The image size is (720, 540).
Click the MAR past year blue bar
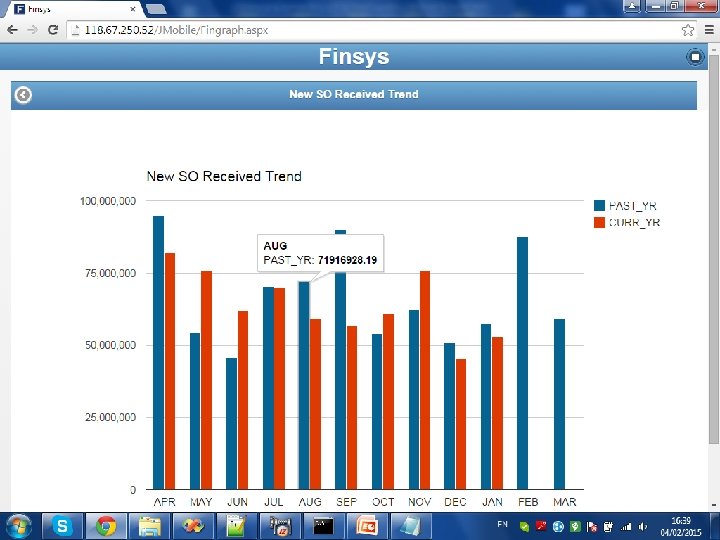click(559, 404)
